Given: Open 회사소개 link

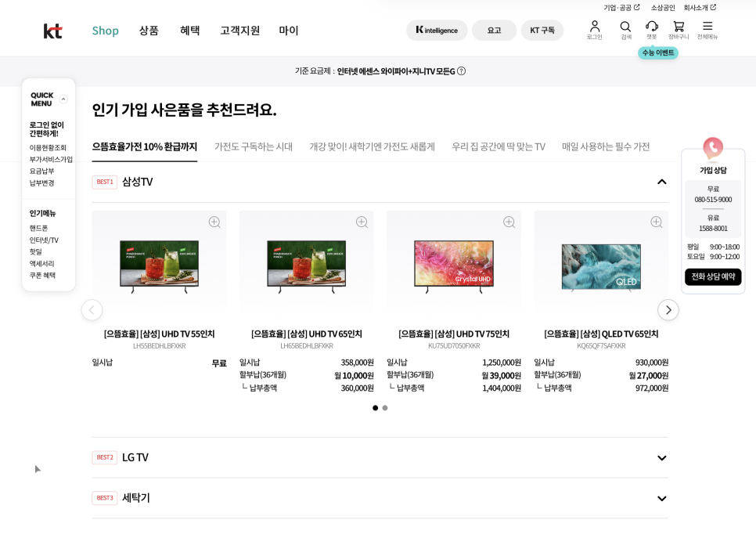Looking at the screenshot, I should coord(696,8).
